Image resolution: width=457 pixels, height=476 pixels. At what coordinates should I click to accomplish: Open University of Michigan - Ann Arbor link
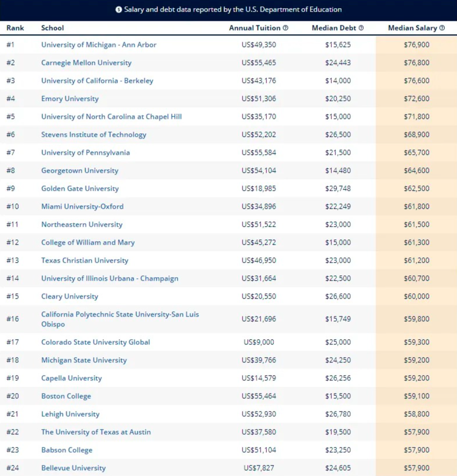point(99,45)
